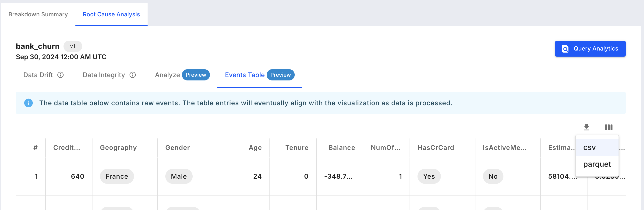
Task: Click the balance value -348.7...
Action: pyautogui.click(x=338, y=177)
